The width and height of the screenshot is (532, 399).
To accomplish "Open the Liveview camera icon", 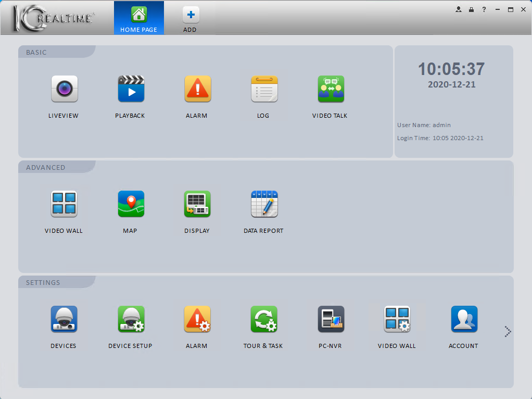I will coord(64,89).
